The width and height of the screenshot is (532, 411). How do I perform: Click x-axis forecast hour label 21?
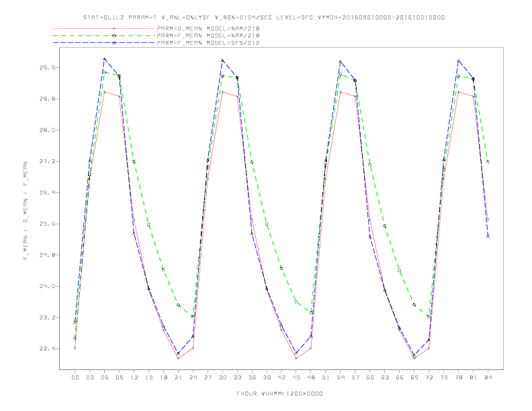pos(178,377)
